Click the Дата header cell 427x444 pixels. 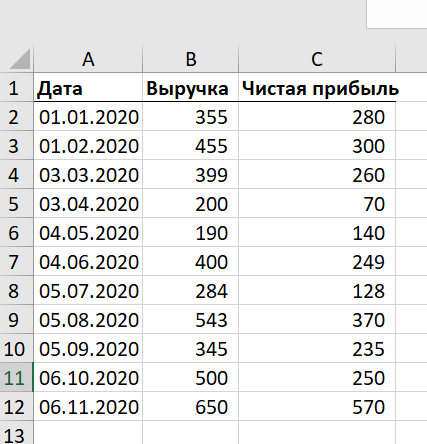coord(88,87)
